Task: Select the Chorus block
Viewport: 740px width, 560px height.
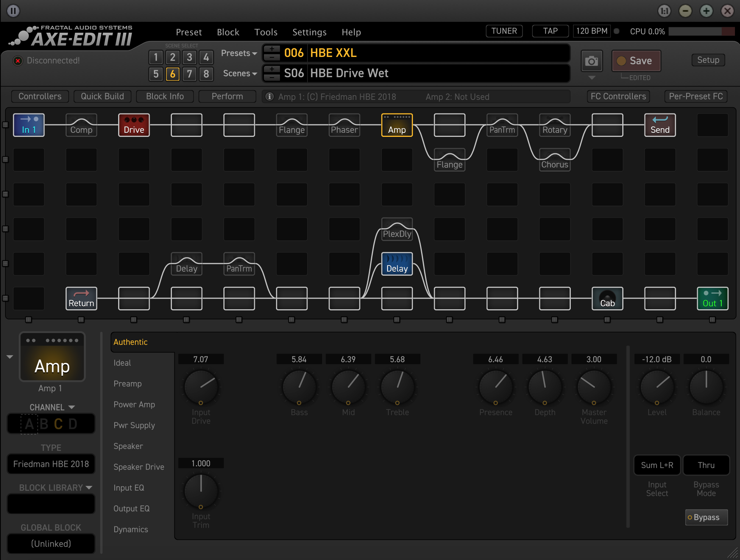Action: 555,160
